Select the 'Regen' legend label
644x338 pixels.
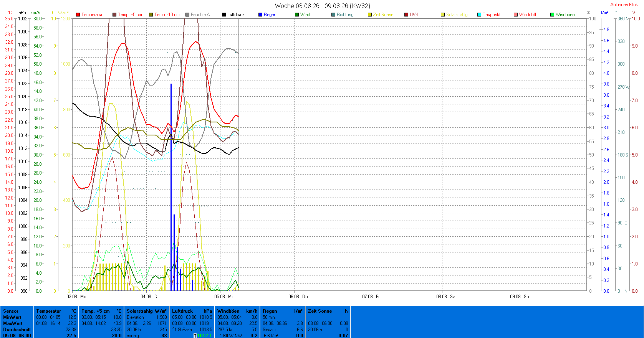click(x=270, y=15)
